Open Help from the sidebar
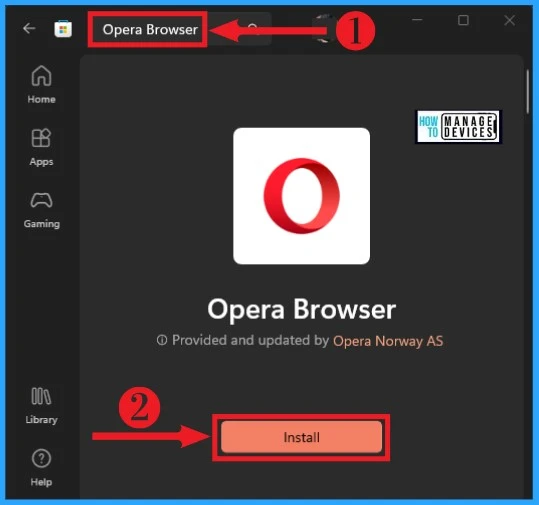The height and width of the screenshot is (505, 539). click(x=41, y=468)
